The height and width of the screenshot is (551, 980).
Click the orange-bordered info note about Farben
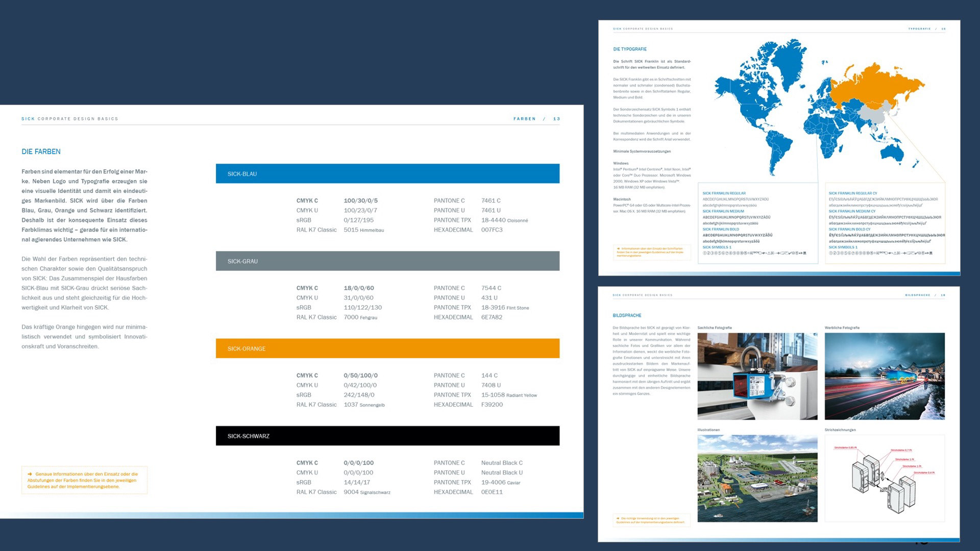(84, 480)
